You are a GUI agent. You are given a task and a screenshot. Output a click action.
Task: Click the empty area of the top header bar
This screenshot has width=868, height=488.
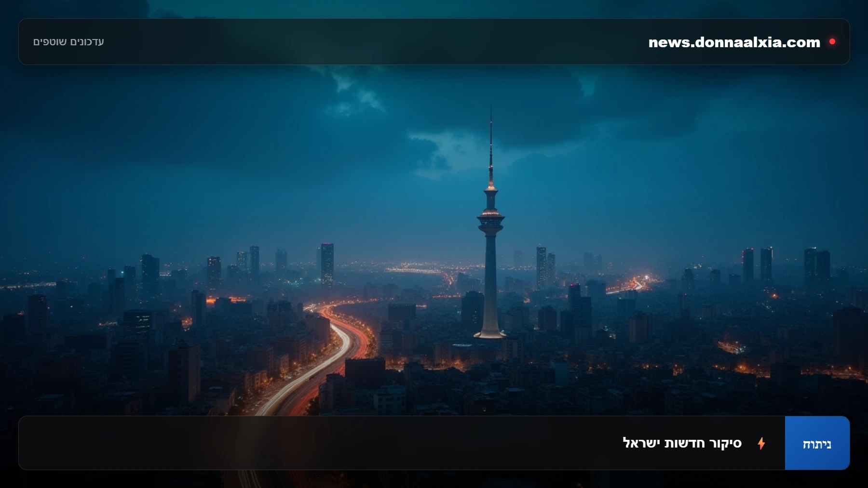(376, 42)
